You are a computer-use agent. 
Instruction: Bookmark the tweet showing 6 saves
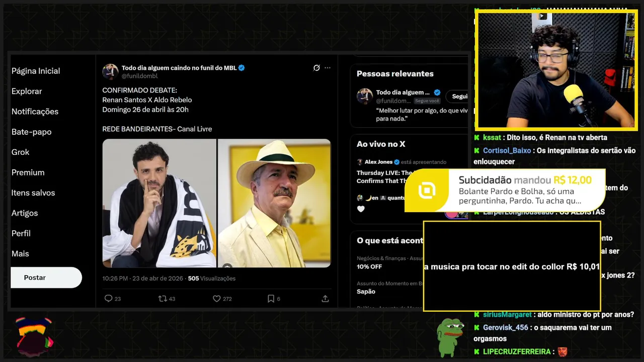click(x=271, y=299)
